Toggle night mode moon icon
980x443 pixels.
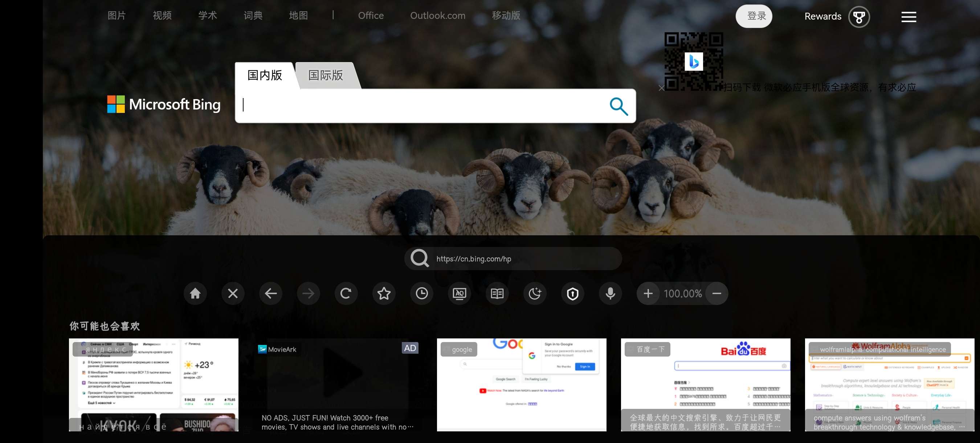[x=535, y=293]
